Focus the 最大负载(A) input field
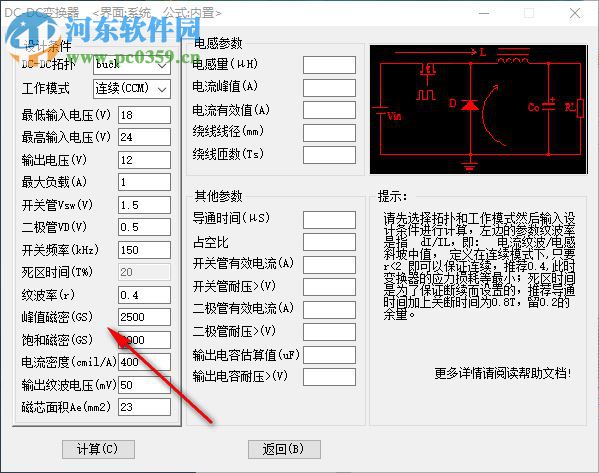Screen dimensions: 599x473 point(144,182)
